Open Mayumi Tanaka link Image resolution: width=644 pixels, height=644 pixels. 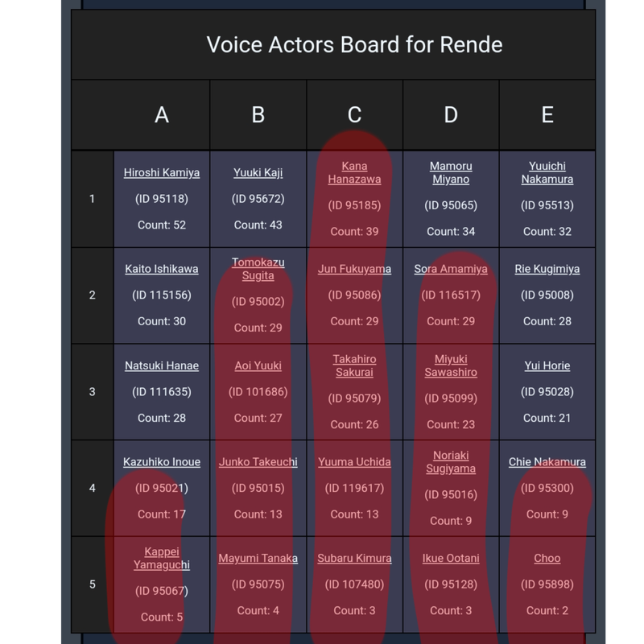pyautogui.click(x=258, y=558)
